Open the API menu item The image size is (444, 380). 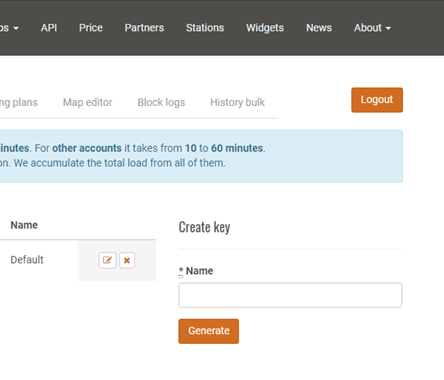[49, 28]
